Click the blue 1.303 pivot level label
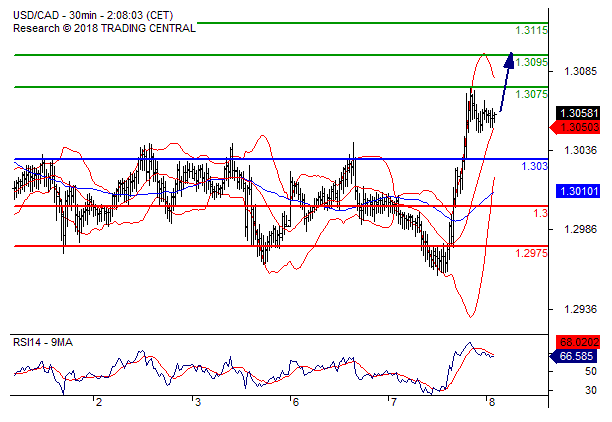Screen dimensions: 612x422 pos(534,166)
